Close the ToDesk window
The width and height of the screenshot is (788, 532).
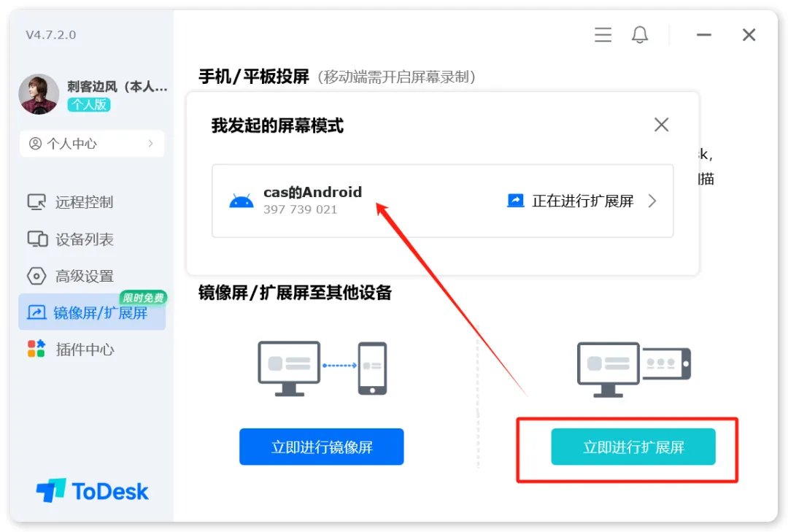(x=749, y=35)
